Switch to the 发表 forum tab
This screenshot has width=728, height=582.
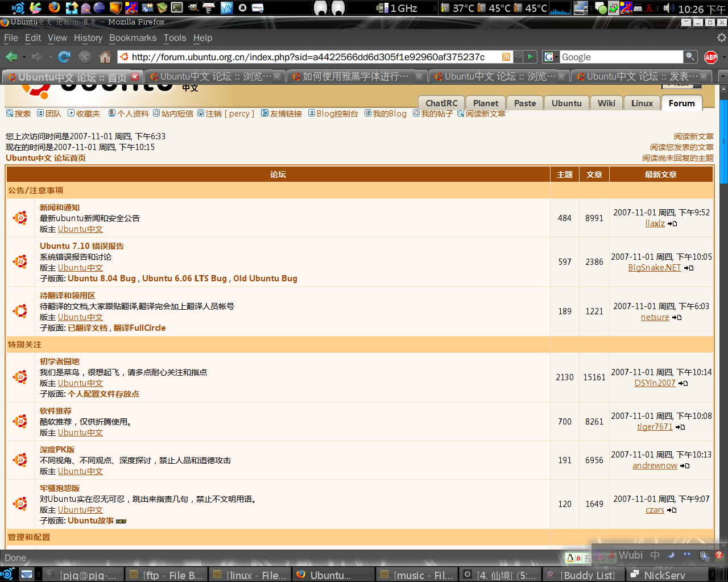(642, 76)
